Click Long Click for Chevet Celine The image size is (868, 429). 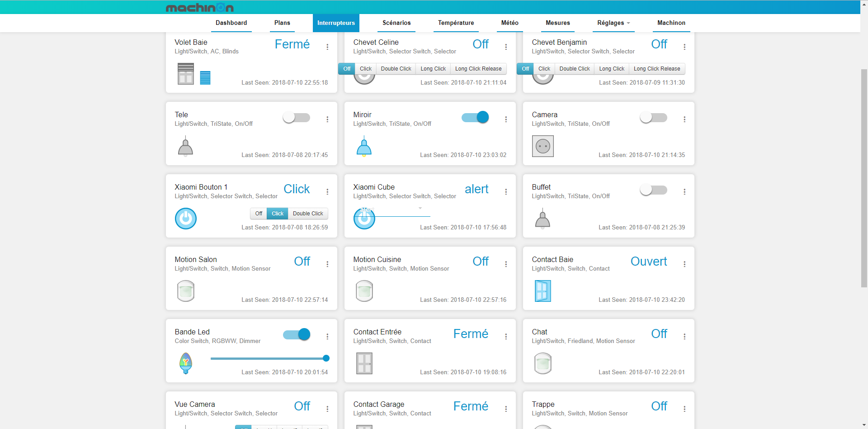tap(433, 69)
